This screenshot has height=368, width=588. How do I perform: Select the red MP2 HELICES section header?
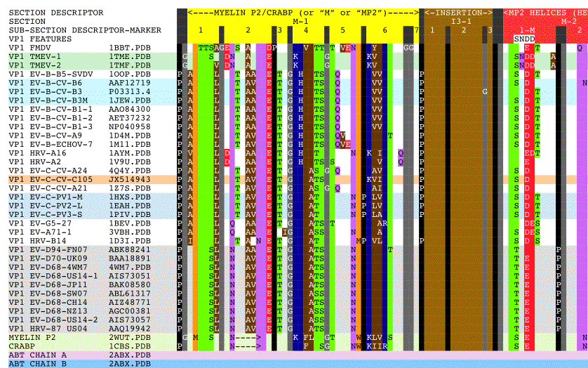click(x=546, y=13)
